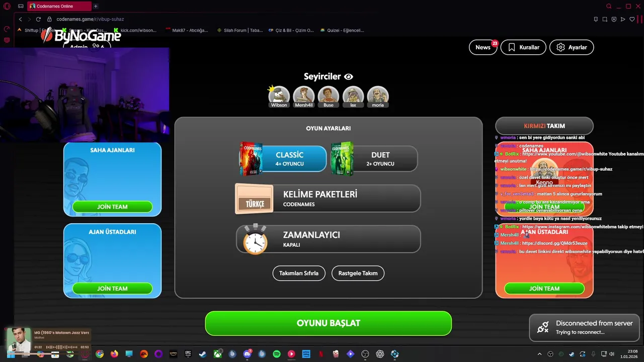Open Spotify from taskbar
Image resolution: width=644 pixels, height=362 pixels.
[x=276, y=354]
